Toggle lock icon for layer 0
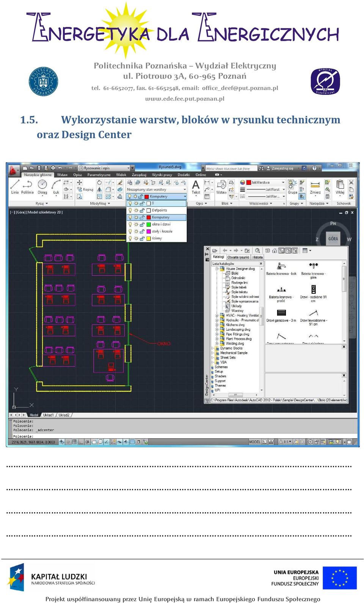The width and height of the screenshot is (364, 603). 142,203
